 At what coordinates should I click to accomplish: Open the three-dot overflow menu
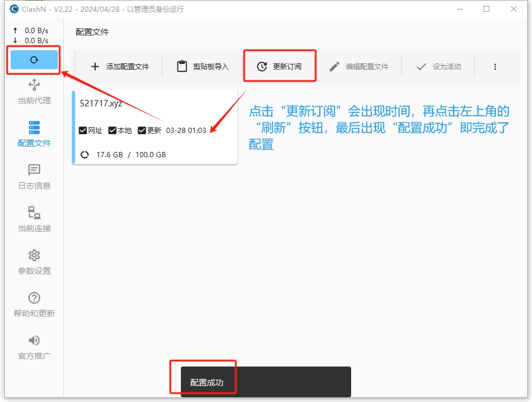click(495, 67)
